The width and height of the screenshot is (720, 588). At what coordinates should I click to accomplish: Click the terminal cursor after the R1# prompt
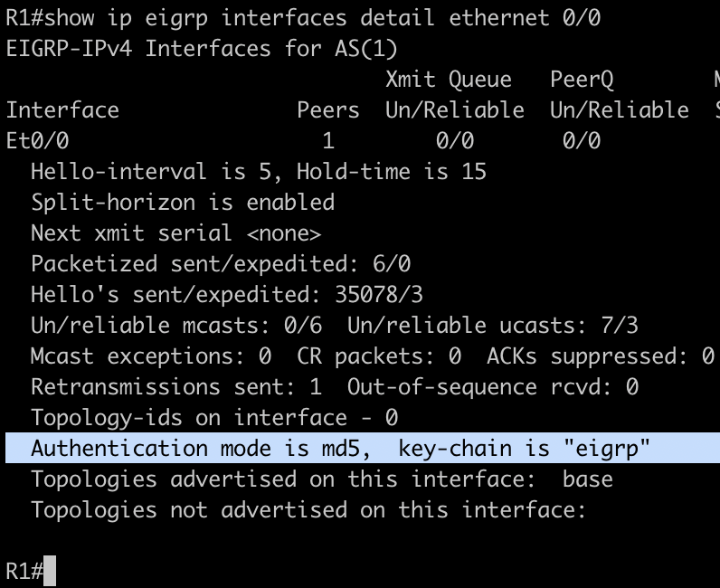click(x=50, y=571)
